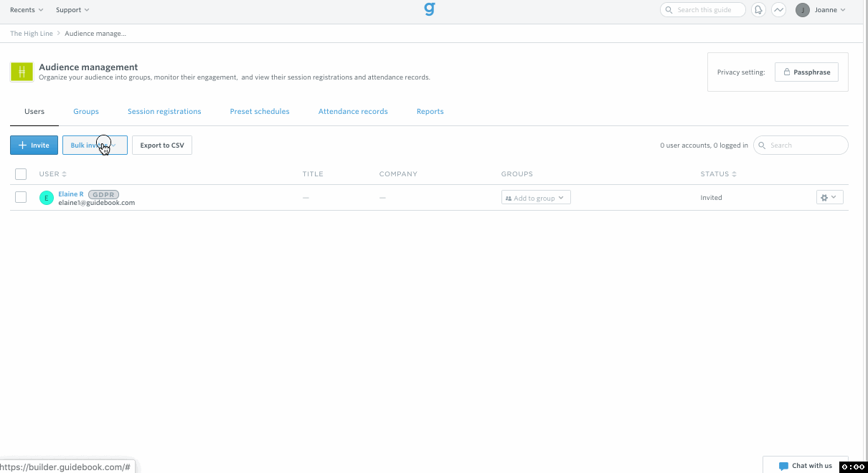
Task: Open Joanne's avatar profile icon
Action: (x=803, y=9)
